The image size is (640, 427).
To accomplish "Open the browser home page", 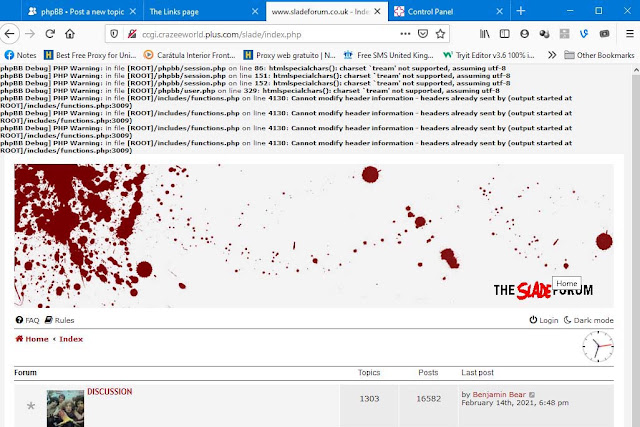I will pos(70,34).
